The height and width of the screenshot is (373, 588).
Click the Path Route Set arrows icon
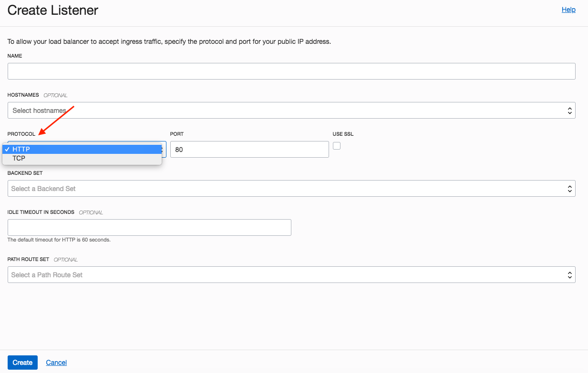(x=569, y=275)
